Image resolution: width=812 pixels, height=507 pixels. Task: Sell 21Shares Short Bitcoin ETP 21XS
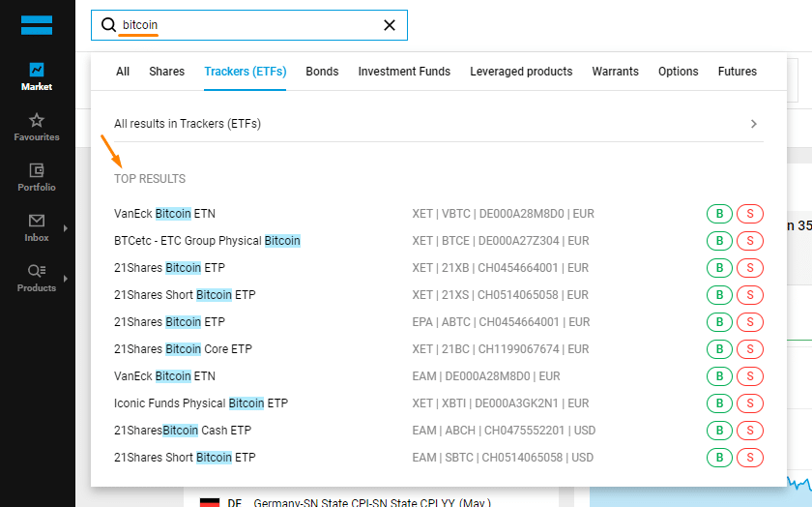point(750,294)
